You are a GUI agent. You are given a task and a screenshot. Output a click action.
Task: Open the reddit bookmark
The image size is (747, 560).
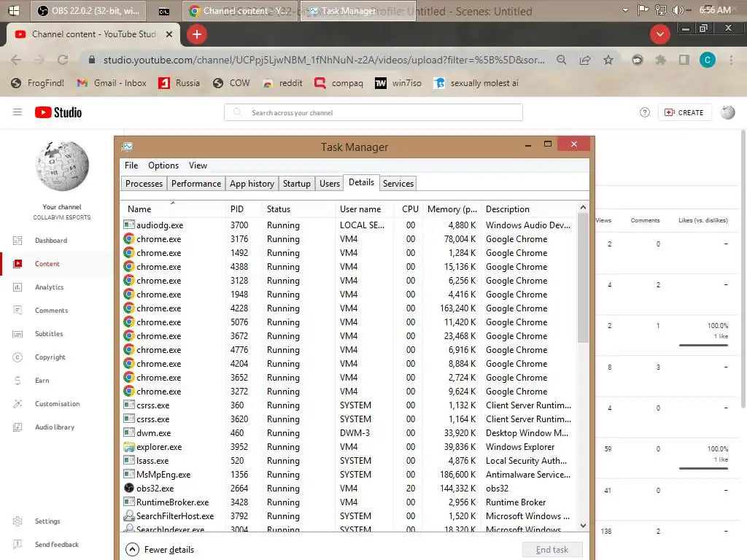[x=282, y=83]
